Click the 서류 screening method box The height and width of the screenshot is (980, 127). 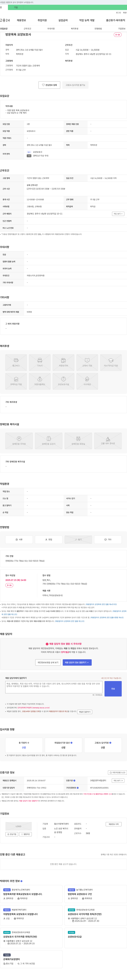click(x=19, y=539)
